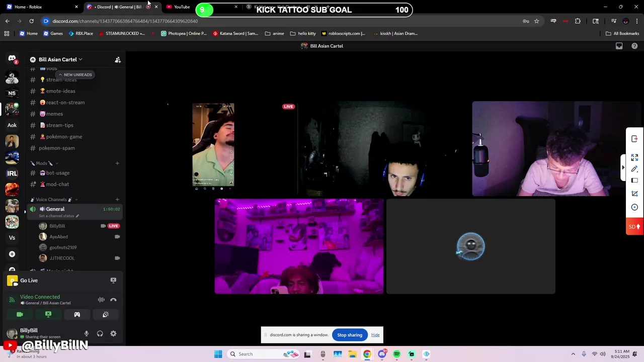Open user settings gear

(x=113, y=333)
